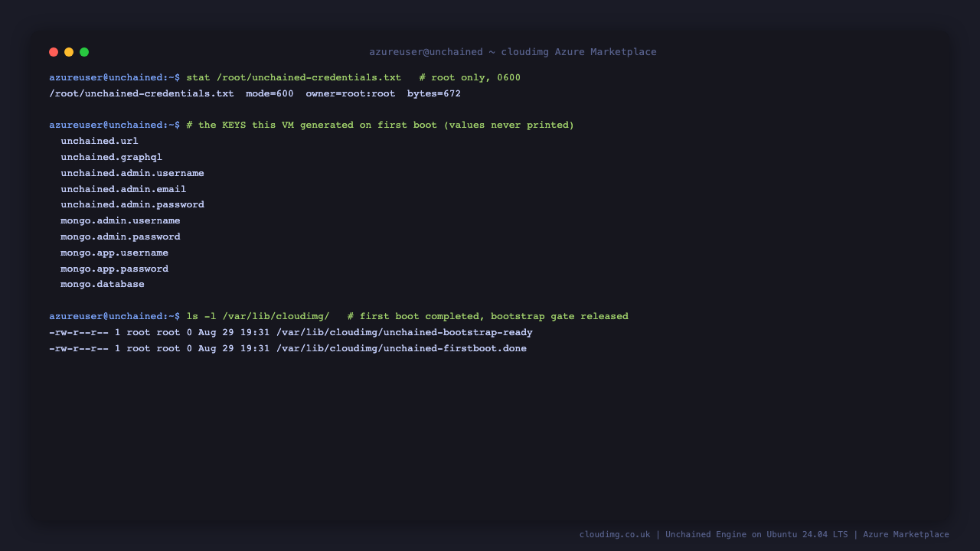Click the path ending 'unchained-firstboot.done'
Image resolution: width=980 pixels, height=551 pixels.
point(401,349)
